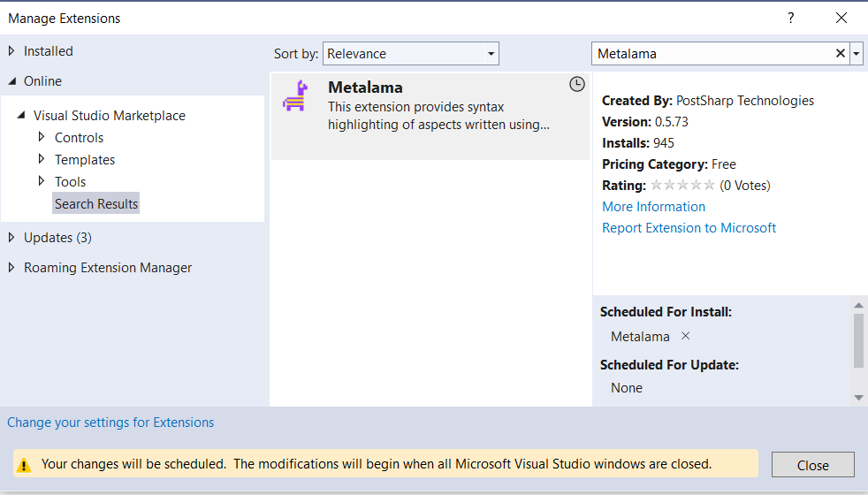The image size is (868, 495).
Task: Expand the Controls tree node
Action: click(x=42, y=138)
